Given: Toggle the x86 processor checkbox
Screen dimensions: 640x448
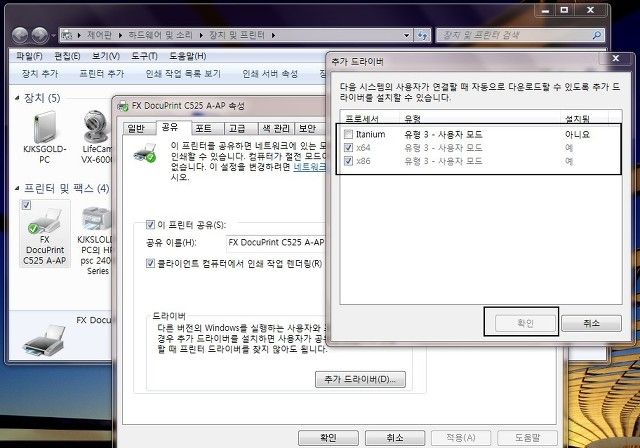Looking at the screenshot, I should 348,161.
